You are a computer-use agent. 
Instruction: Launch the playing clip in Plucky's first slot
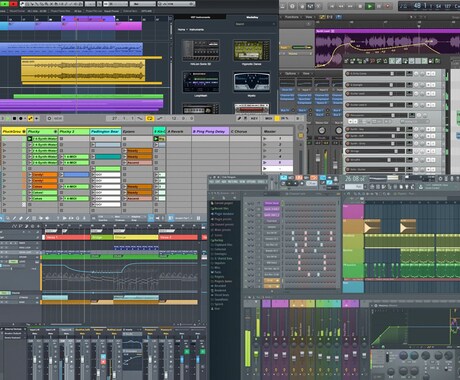coord(30,138)
